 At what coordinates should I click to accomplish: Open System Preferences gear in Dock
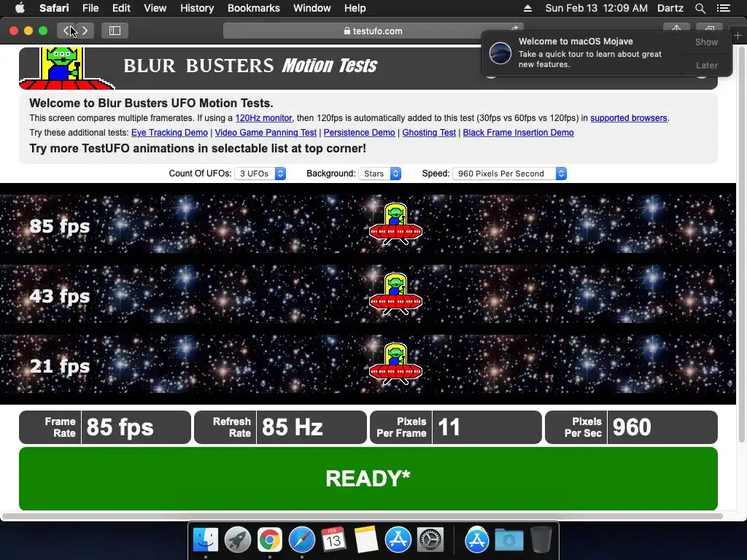pos(430,540)
